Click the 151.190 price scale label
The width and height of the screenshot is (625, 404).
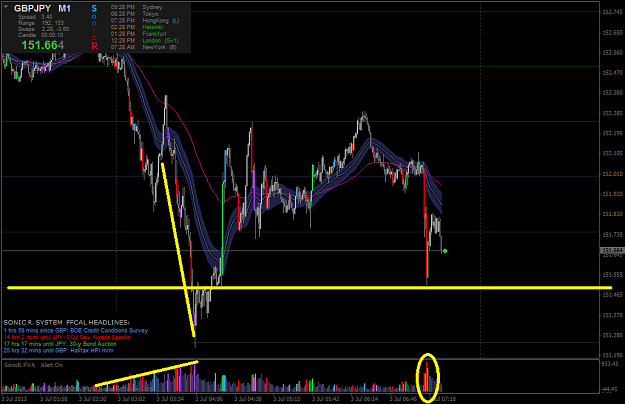coord(612,355)
